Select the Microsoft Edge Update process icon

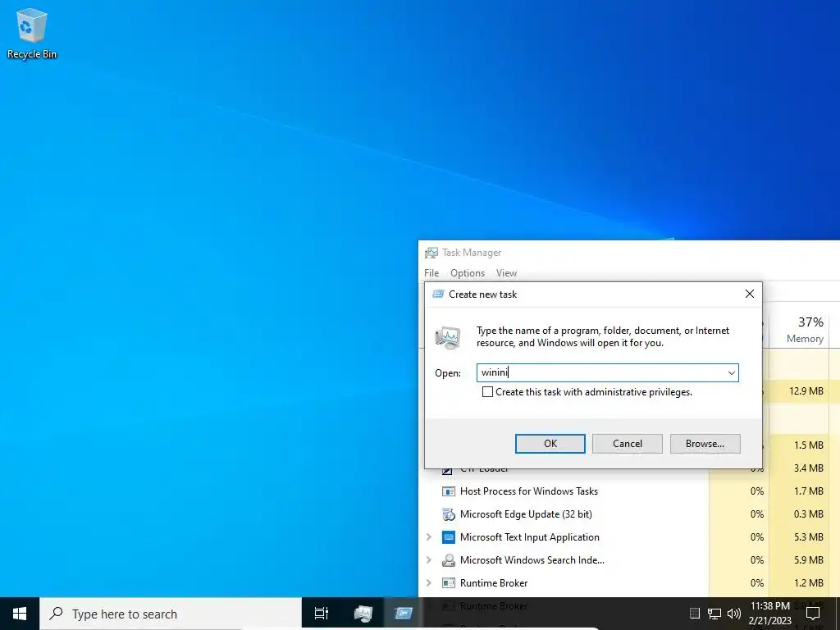point(449,514)
